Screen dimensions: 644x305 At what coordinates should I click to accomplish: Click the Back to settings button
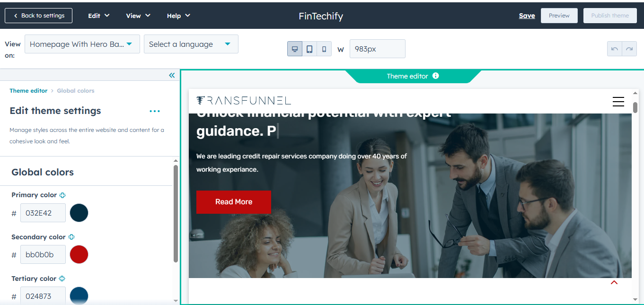[x=39, y=16]
